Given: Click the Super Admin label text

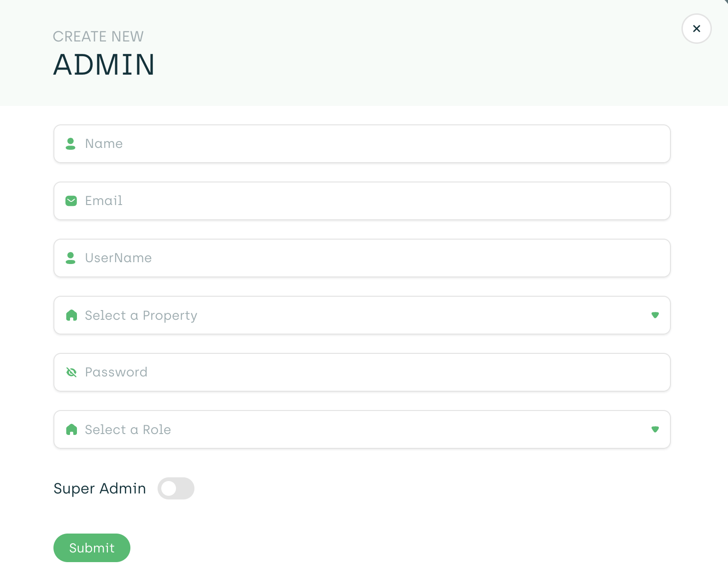Looking at the screenshot, I should tap(100, 488).
